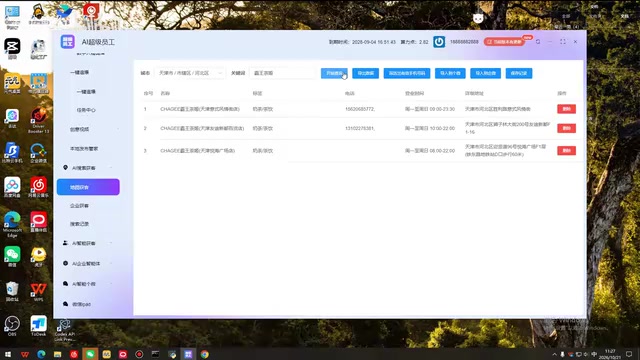This screenshot has height=360, width=640.
Task: Click hours cell ending 10:00-22:00
Action: click(x=429, y=128)
